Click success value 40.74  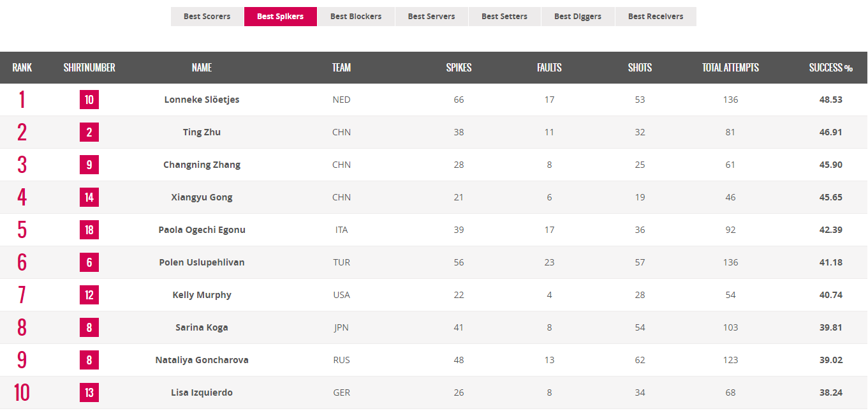830,295
